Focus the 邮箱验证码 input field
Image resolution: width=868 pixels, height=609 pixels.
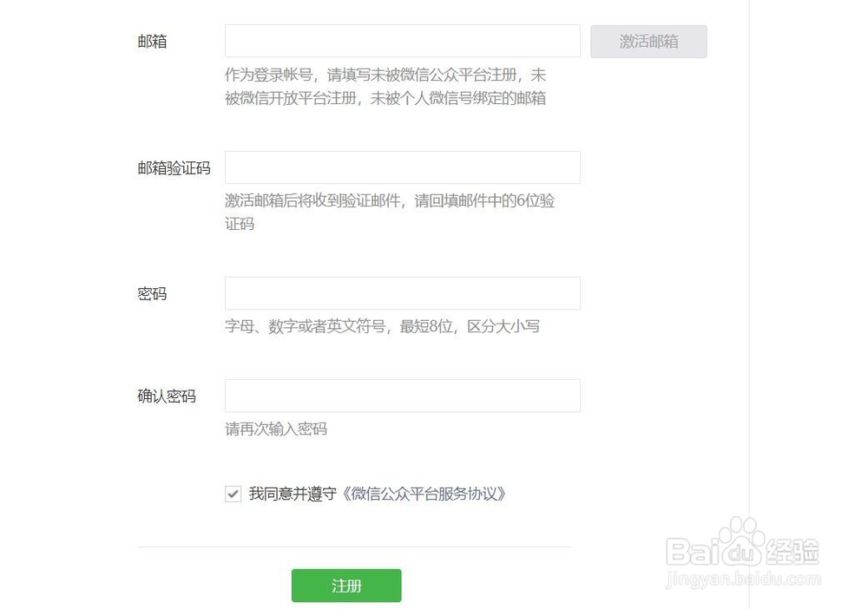tap(403, 167)
